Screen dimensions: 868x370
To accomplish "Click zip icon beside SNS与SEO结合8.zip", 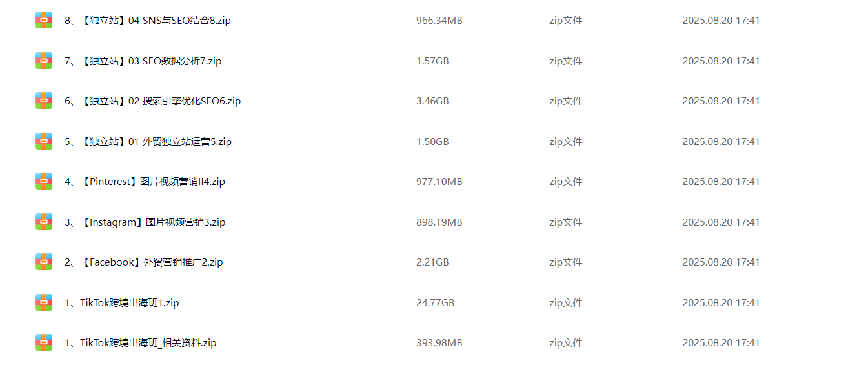I will (x=44, y=21).
